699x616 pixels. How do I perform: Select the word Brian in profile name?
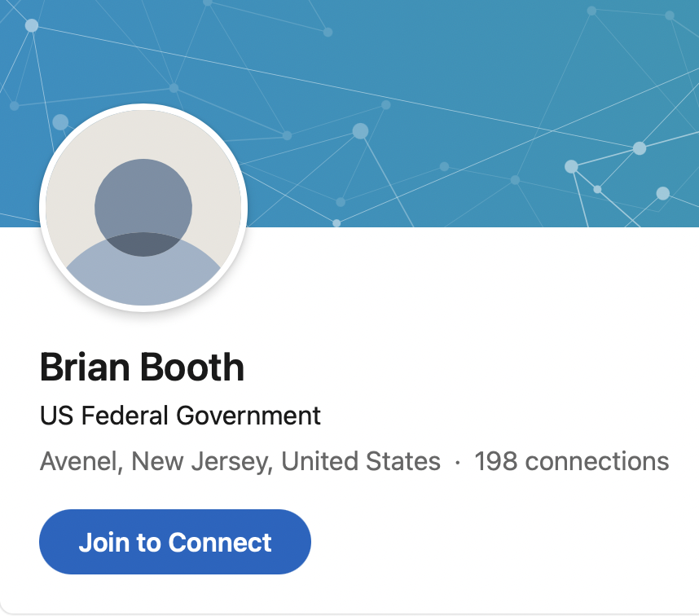pyautogui.click(x=84, y=367)
